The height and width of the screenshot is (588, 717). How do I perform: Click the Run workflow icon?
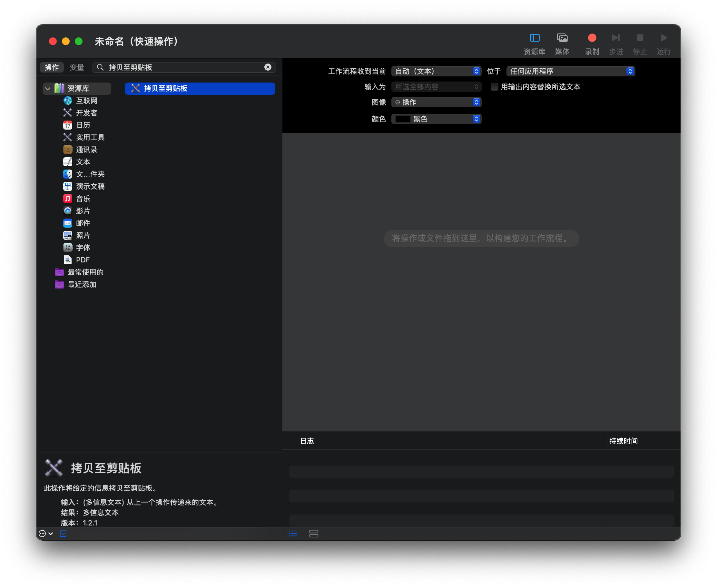pos(663,38)
